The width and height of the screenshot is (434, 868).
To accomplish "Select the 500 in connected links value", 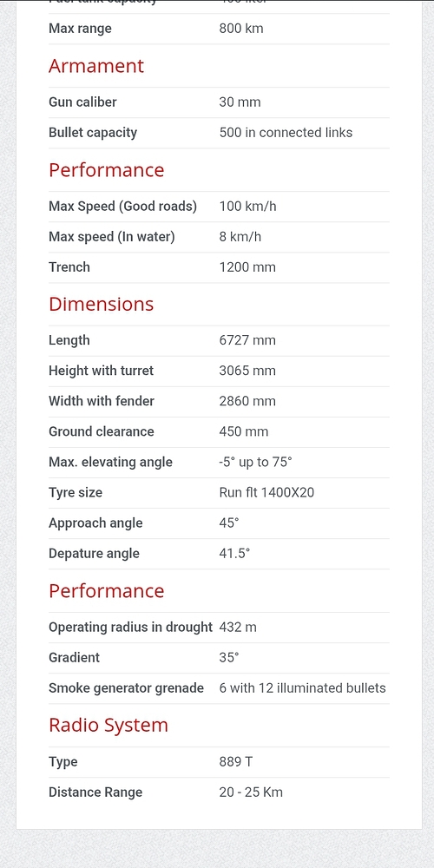I will (286, 132).
